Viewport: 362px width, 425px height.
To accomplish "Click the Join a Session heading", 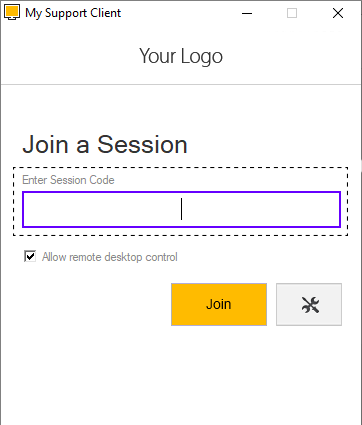I will (x=105, y=144).
